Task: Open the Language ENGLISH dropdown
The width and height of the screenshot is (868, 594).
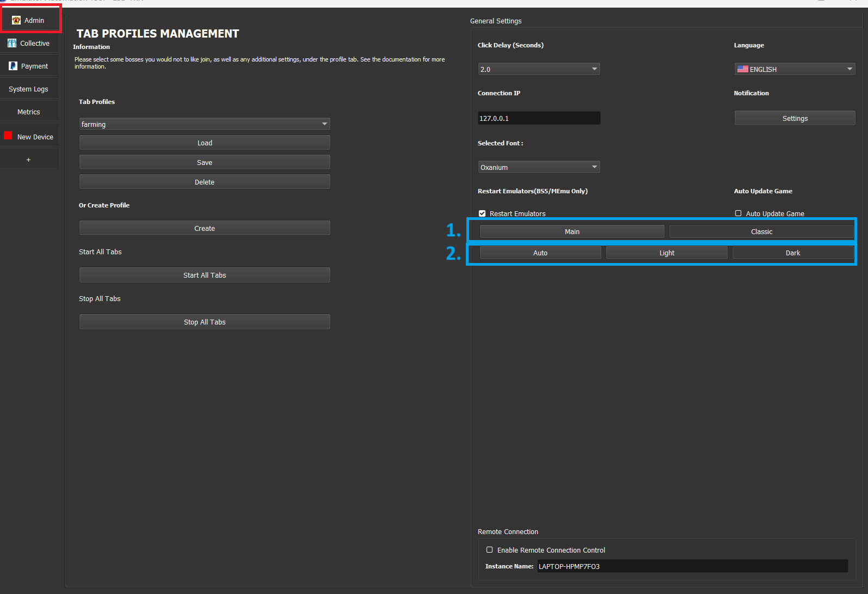Action: coord(795,69)
